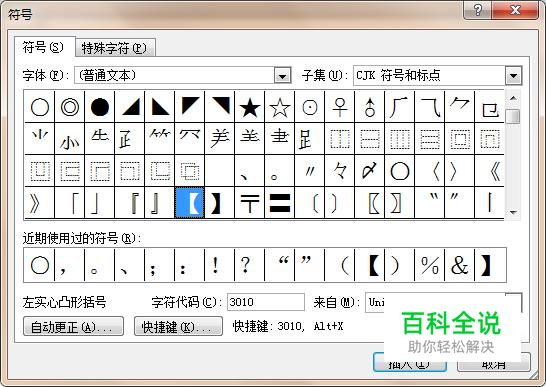The image size is (546, 387).
Task: Select the ideographic comma 、 in the grid
Action: [250, 171]
